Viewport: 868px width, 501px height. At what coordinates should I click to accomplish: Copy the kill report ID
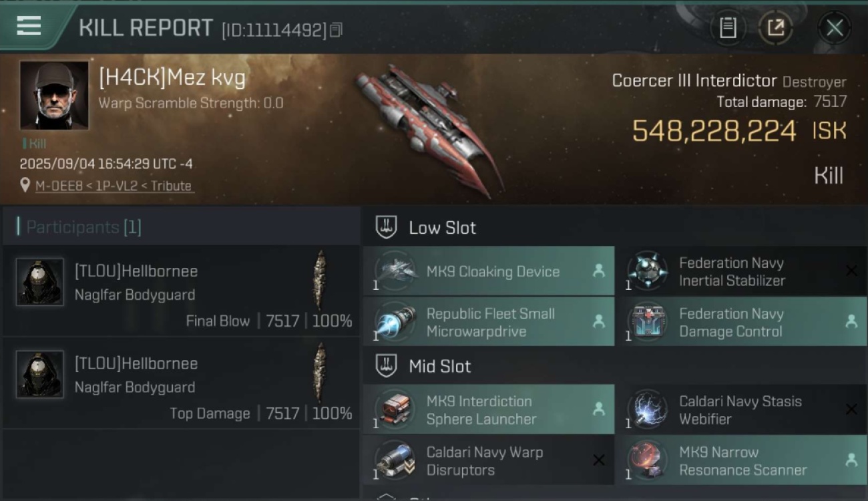click(x=336, y=30)
